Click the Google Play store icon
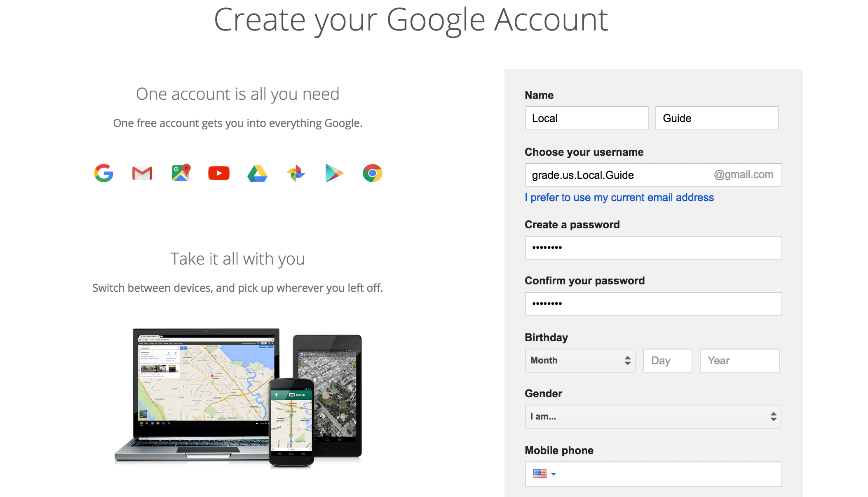868x497 pixels. (x=334, y=173)
